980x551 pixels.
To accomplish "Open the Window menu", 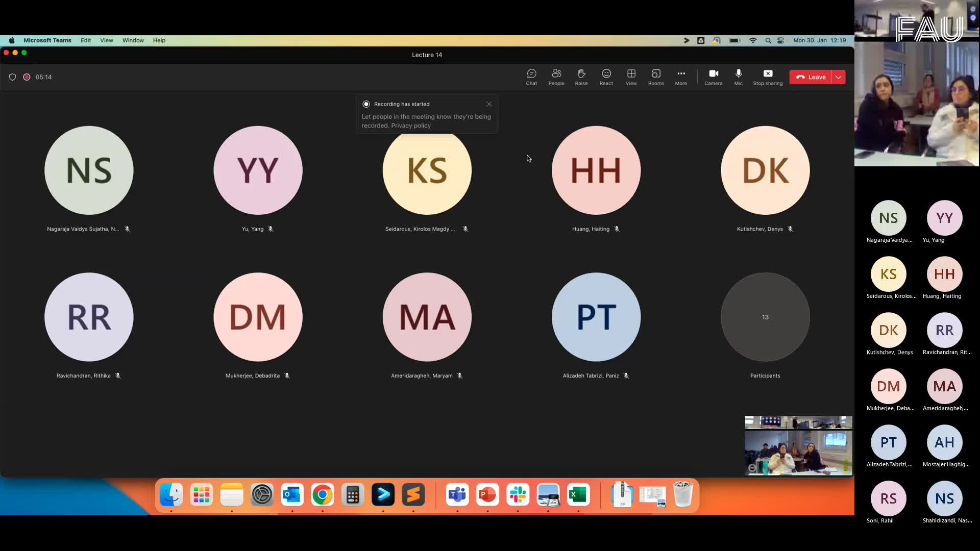I will coord(132,40).
